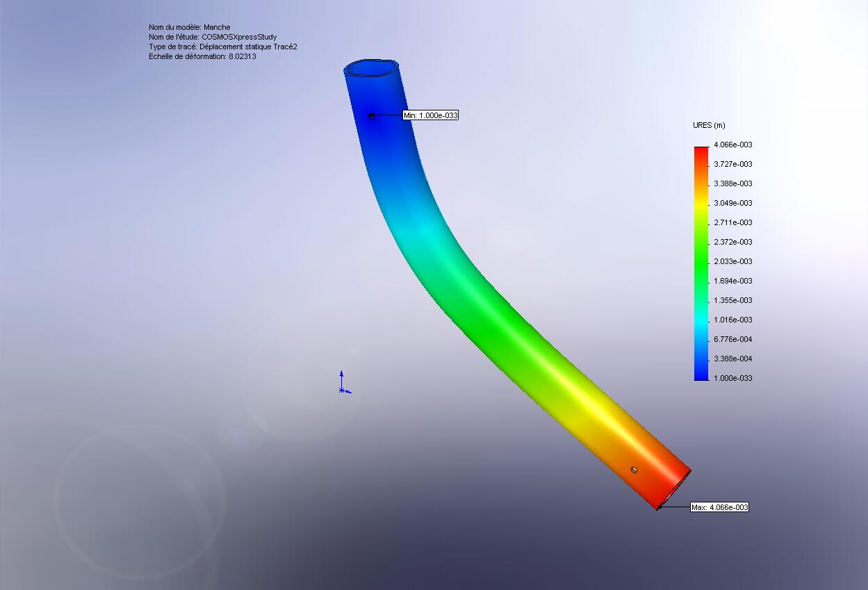Select the 'Max: 4.066e-003' callout label
Screen dimensions: 868x590
tap(719, 507)
